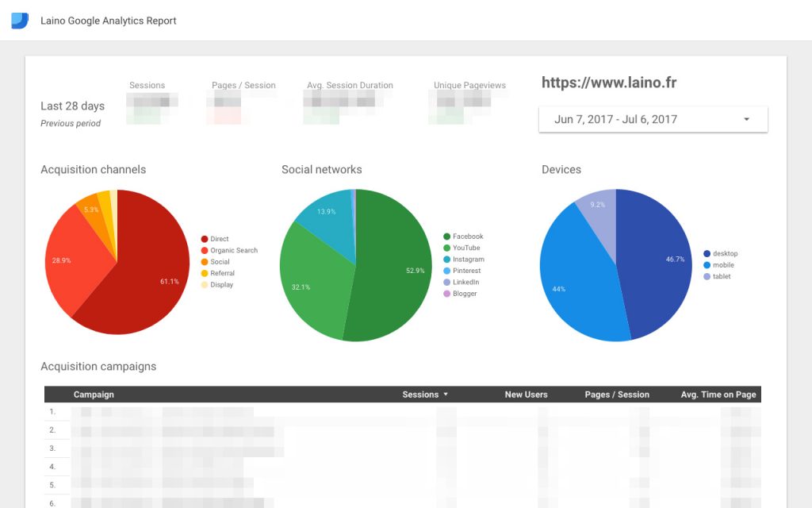This screenshot has width=812, height=508.
Task: Click the mobile legend entry
Action: pos(718,265)
